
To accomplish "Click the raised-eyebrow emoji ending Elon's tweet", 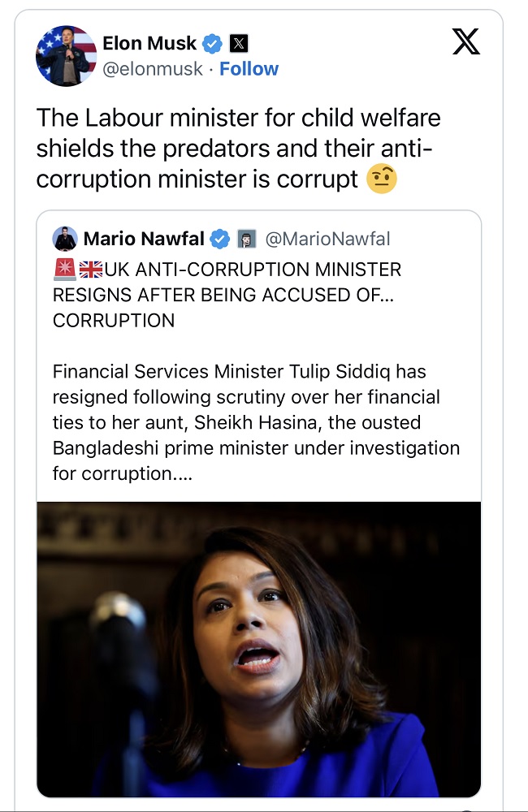I will [x=382, y=179].
